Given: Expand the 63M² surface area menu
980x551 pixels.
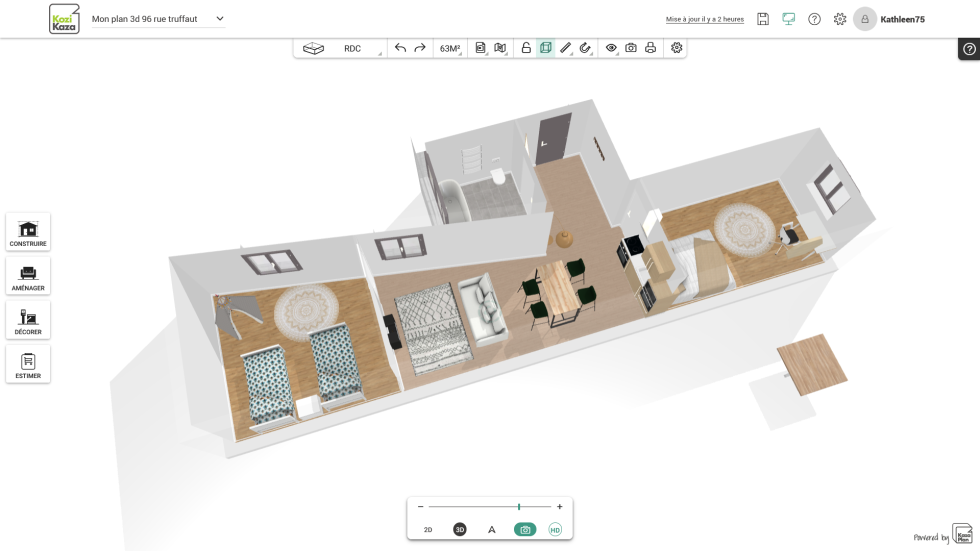Looking at the screenshot, I should [450, 48].
